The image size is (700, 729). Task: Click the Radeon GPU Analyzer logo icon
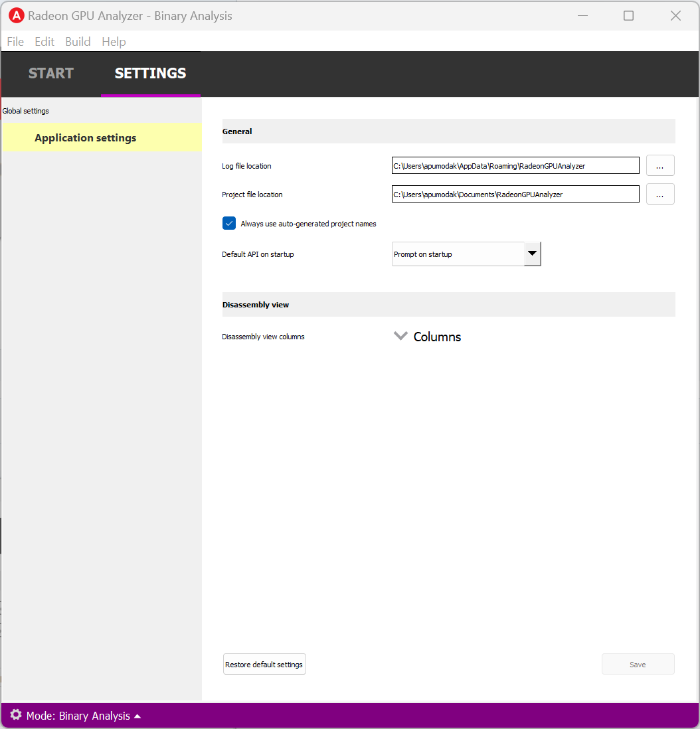17,16
